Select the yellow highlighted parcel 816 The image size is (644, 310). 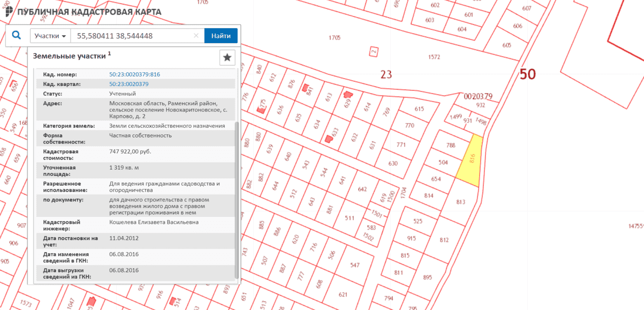click(x=470, y=160)
